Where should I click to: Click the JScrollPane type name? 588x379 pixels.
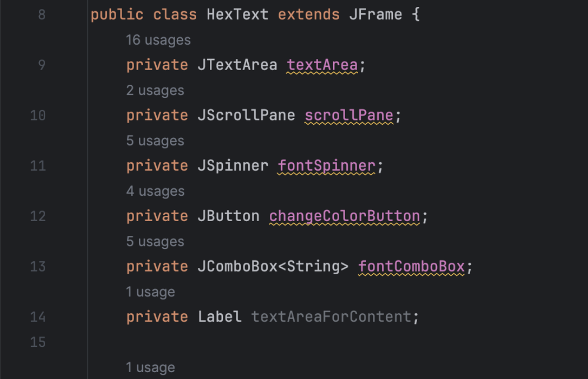tap(246, 115)
